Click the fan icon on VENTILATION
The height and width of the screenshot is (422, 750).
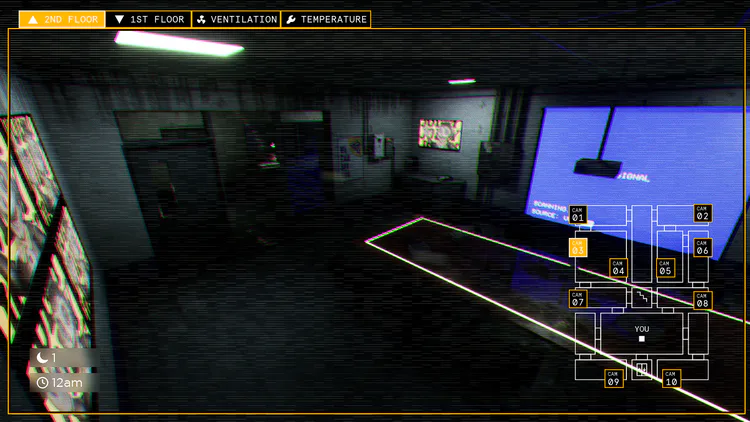pyautogui.click(x=201, y=20)
